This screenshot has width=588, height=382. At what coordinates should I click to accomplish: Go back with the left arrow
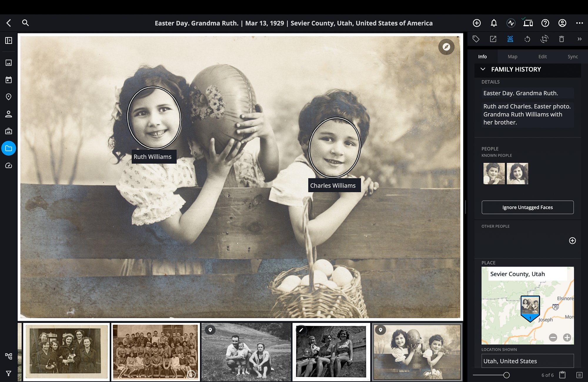coord(9,23)
